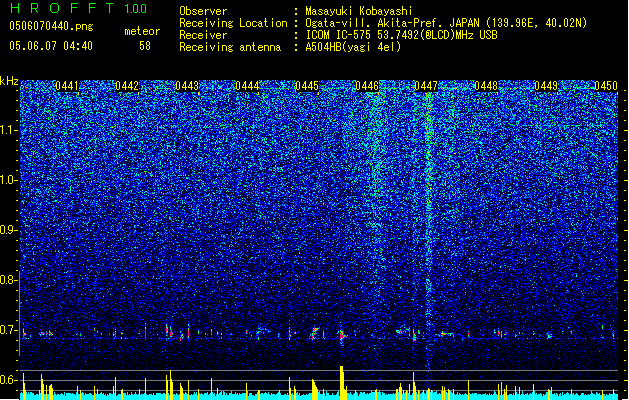Image resolution: width=629 pixels, height=400 pixels.
Task: Select observer name Masayuki Kobayashi
Action: [x=359, y=11]
